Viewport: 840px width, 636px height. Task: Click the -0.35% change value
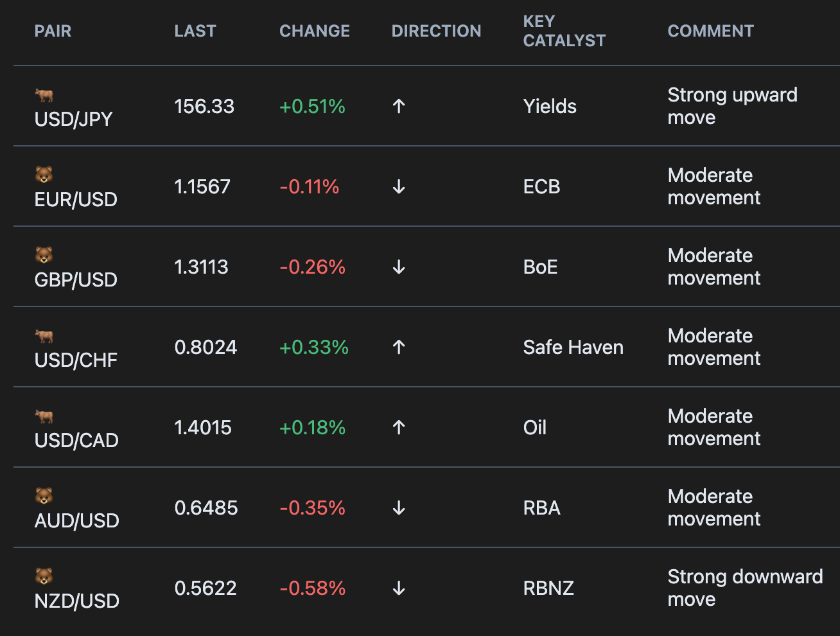(x=313, y=508)
